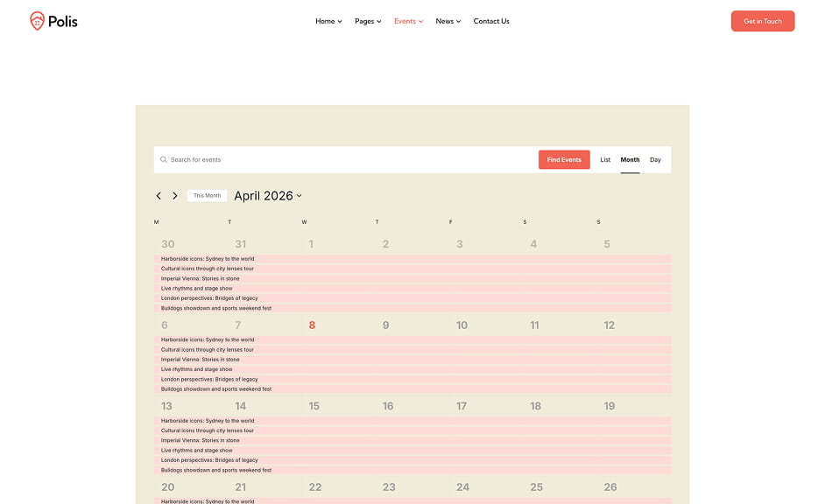825x504 pixels.
Task: Click Find Events button
Action: [564, 159]
